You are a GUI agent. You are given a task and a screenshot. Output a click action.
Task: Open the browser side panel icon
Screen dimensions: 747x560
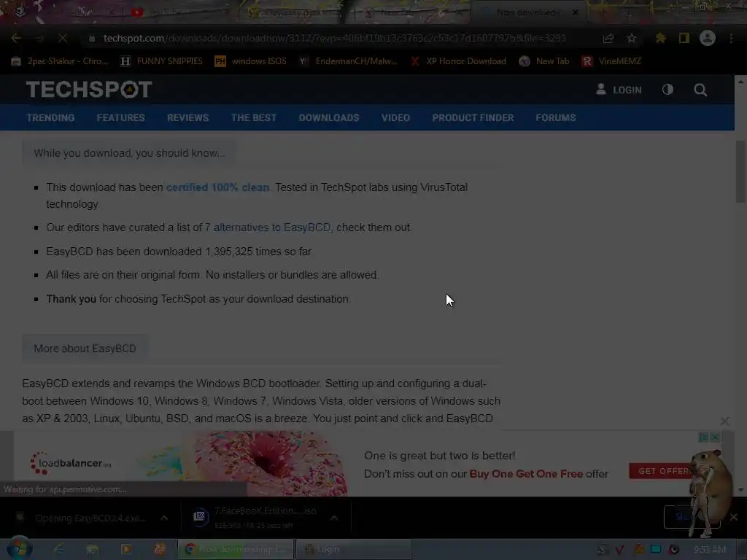point(684,38)
